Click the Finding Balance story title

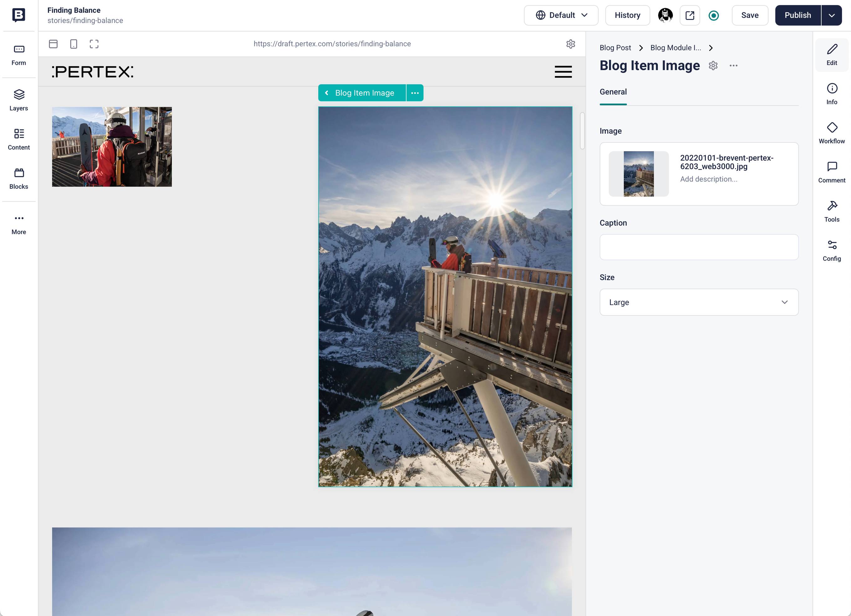coord(74,11)
